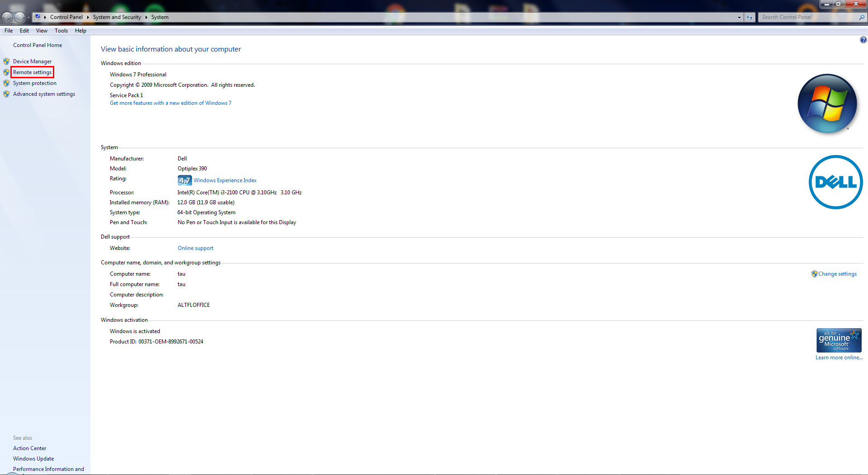Screen dimensions: 868x475
Task: Open the Tools menu
Action: (61, 31)
